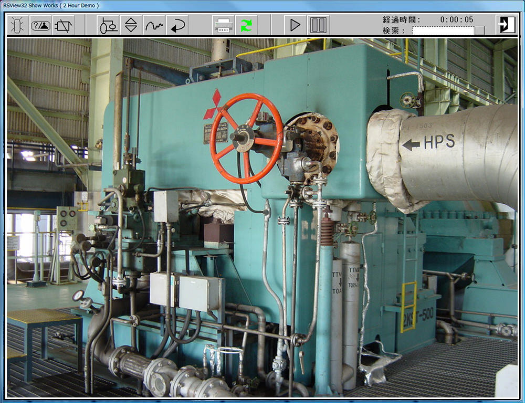The height and width of the screenshot is (403, 525).
Task: Open the tank and valve process graphic icon
Action: tap(108, 25)
